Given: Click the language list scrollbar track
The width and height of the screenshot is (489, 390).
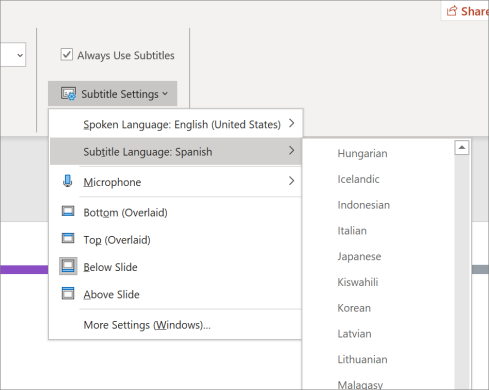Looking at the screenshot, I should click(462, 272).
